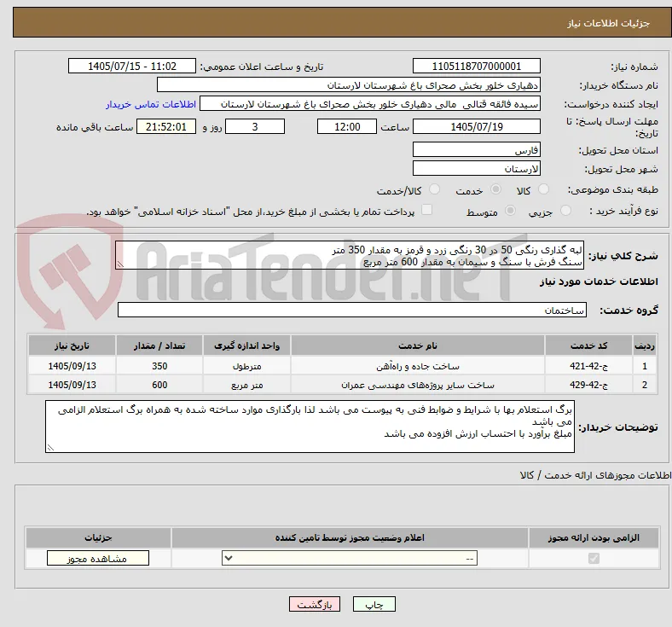Click the بازگشت back button

point(315,604)
